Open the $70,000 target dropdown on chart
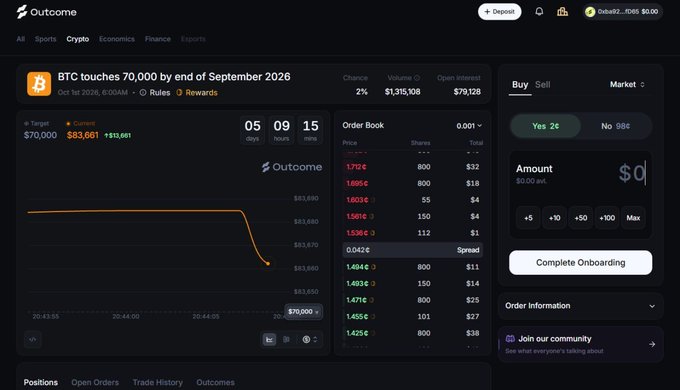 (x=303, y=311)
